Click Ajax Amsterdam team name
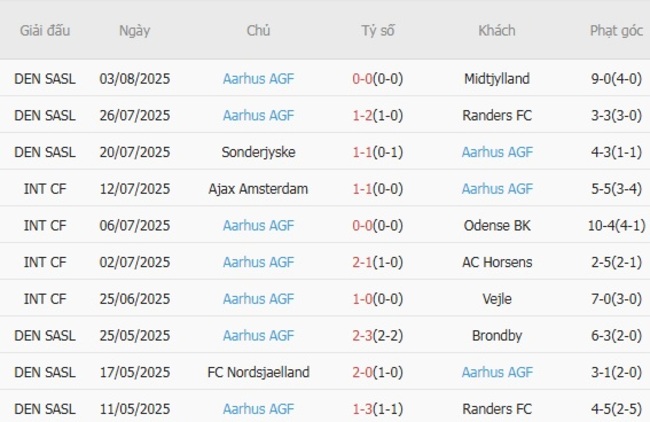650x422 pixels. click(258, 189)
